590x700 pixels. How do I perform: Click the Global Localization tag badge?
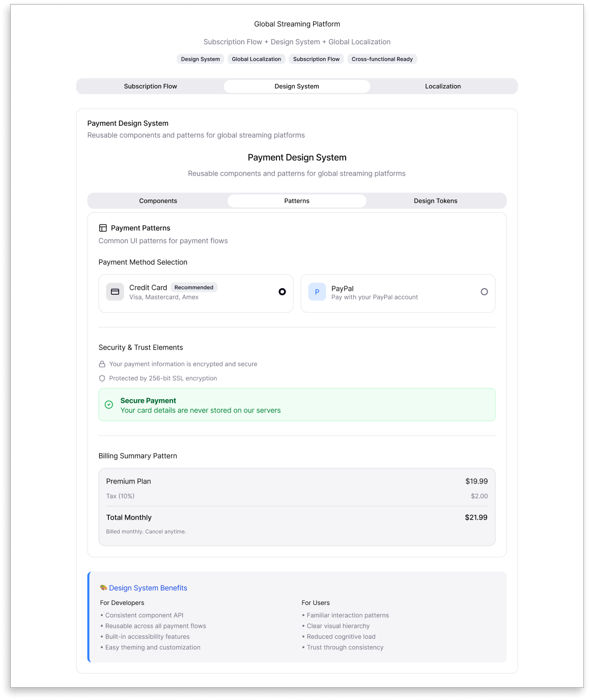click(256, 59)
